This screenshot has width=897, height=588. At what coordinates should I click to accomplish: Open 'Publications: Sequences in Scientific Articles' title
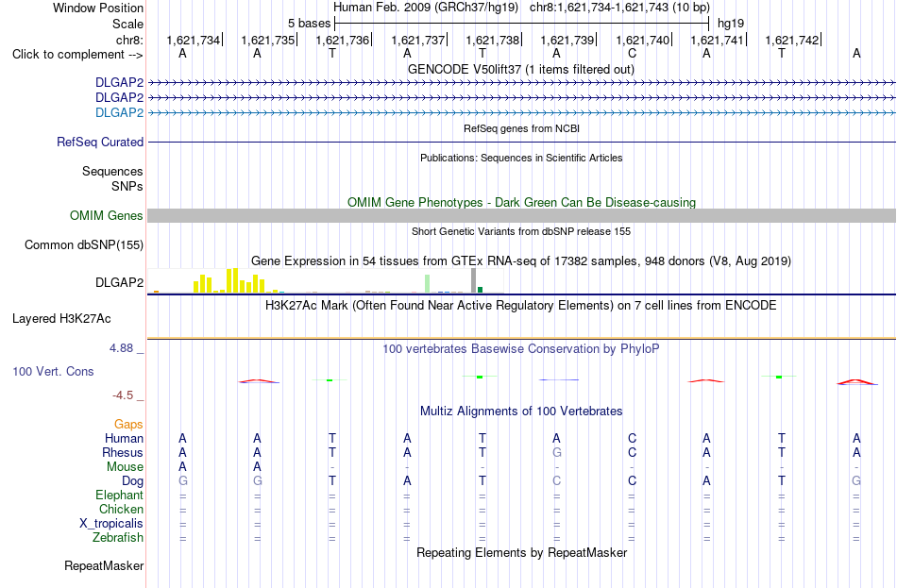tap(521, 158)
